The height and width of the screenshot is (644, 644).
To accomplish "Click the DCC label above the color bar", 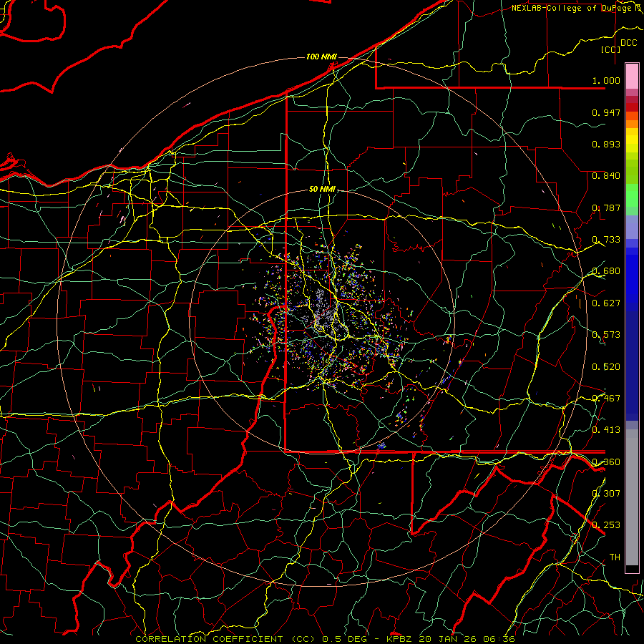I will pyautogui.click(x=629, y=43).
